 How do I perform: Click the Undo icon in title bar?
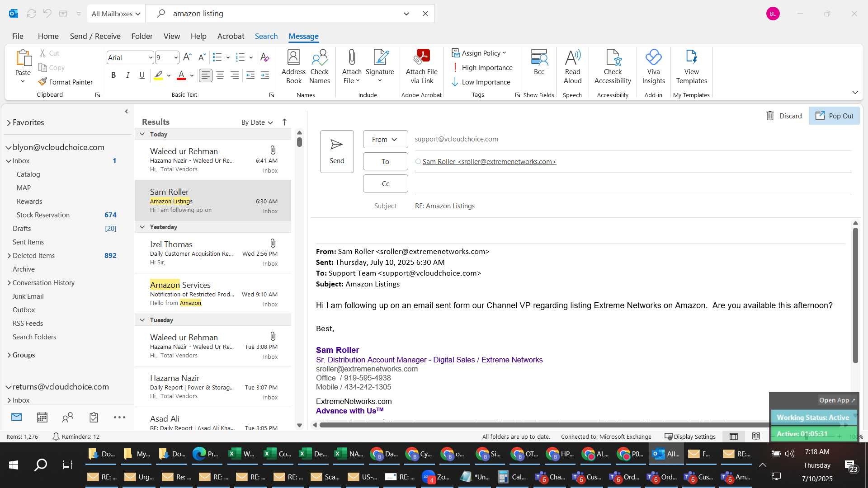click(x=47, y=14)
